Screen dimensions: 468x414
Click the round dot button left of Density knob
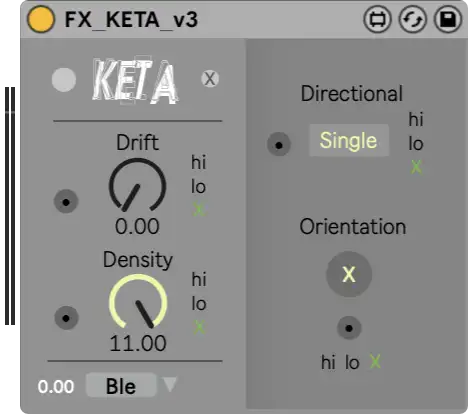pos(66,318)
